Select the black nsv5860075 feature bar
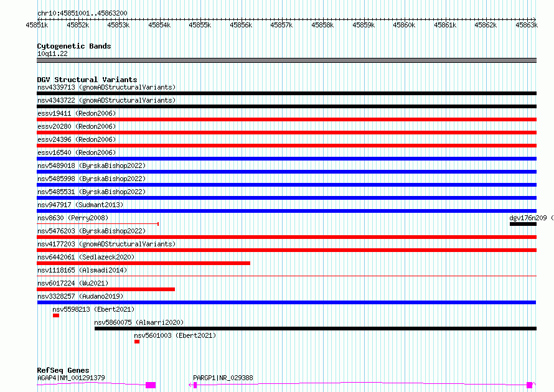This screenshot has height=392, width=554. pyautogui.click(x=316, y=329)
